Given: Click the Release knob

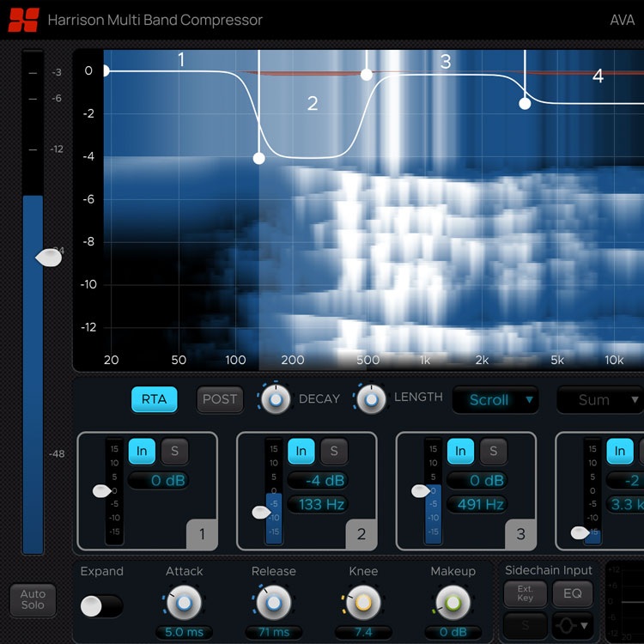Looking at the screenshot, I should pyautogui.click(x=273, y=603).
